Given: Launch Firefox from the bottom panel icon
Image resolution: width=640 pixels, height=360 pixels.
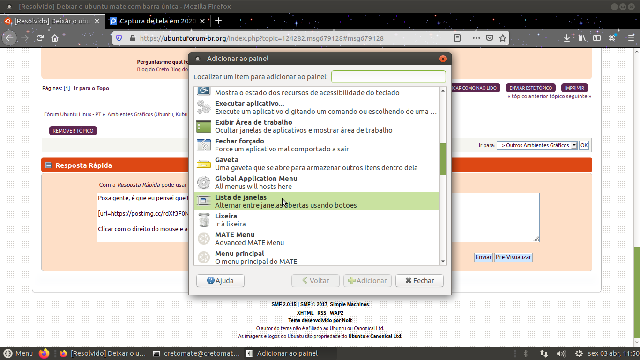Looking at the screenshot, I should [44, 353].
